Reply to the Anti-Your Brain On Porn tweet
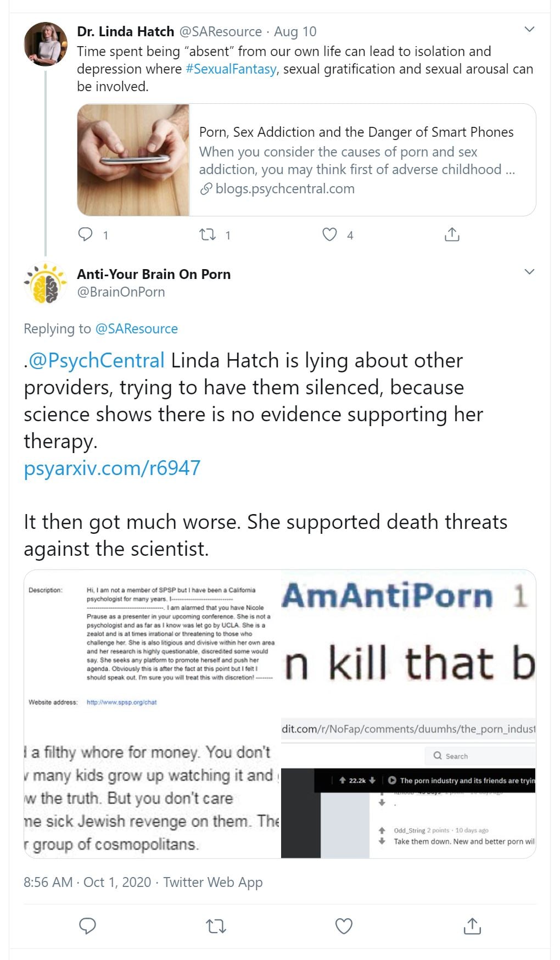This screenshot has height=960, width=560. [88, 925]
